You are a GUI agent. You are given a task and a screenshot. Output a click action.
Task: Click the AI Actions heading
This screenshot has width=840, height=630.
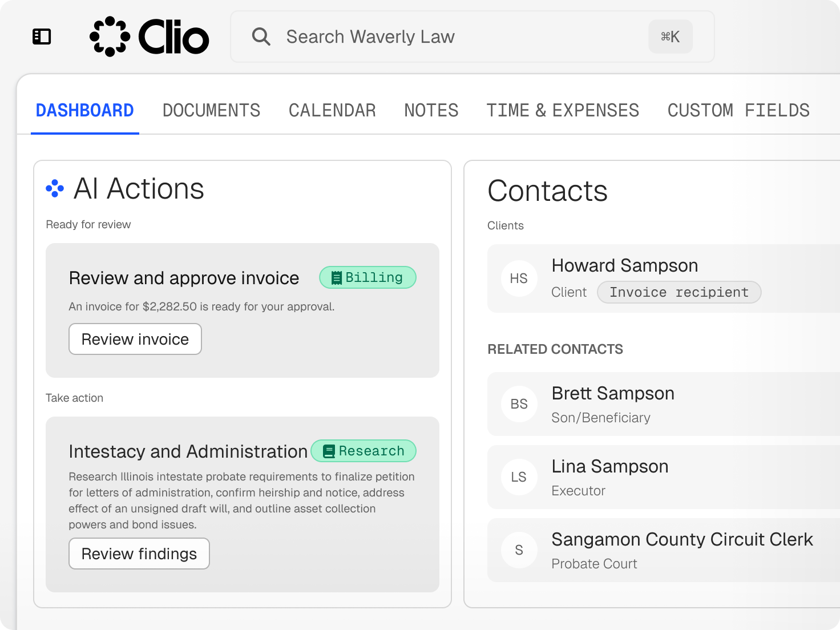click(x=139, y=189)
